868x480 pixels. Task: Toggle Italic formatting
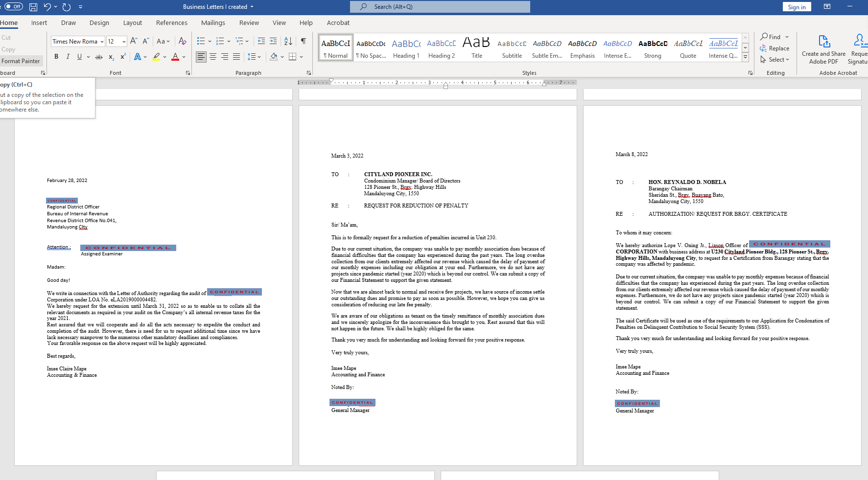68,57
